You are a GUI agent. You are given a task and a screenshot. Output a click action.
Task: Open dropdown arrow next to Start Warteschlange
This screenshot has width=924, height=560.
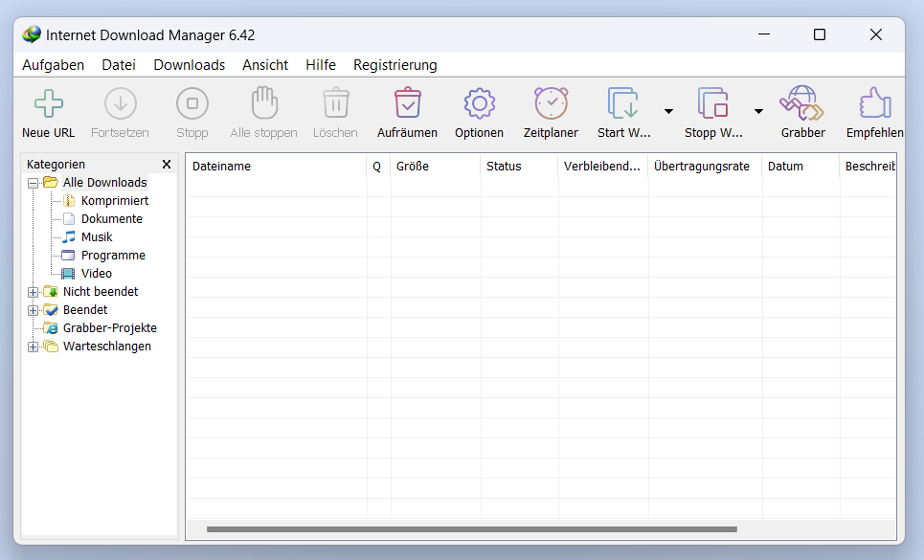point(669,111)
